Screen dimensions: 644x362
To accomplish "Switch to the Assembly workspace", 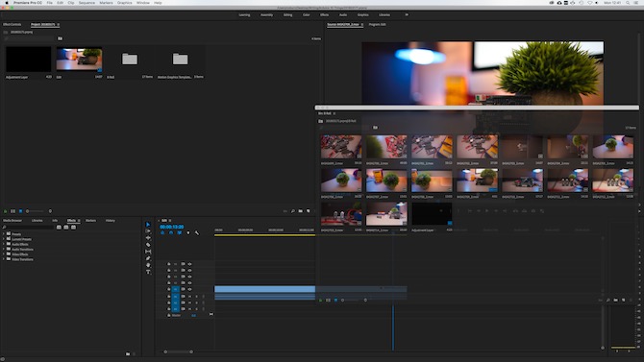I will point(266,14).
